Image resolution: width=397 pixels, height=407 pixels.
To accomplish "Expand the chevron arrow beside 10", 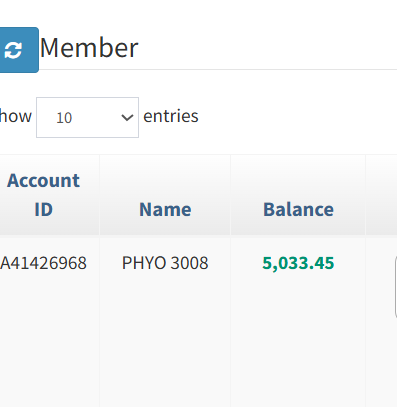I will pos(127,118).
